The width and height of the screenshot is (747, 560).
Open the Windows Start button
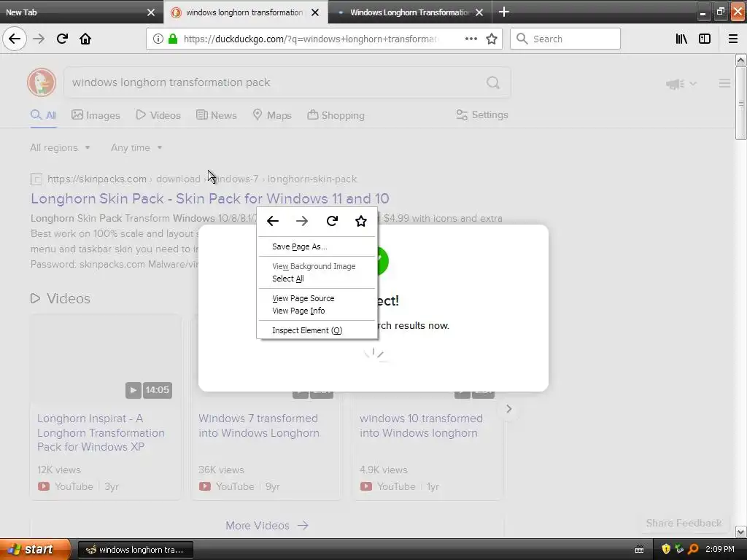[35, 549]
